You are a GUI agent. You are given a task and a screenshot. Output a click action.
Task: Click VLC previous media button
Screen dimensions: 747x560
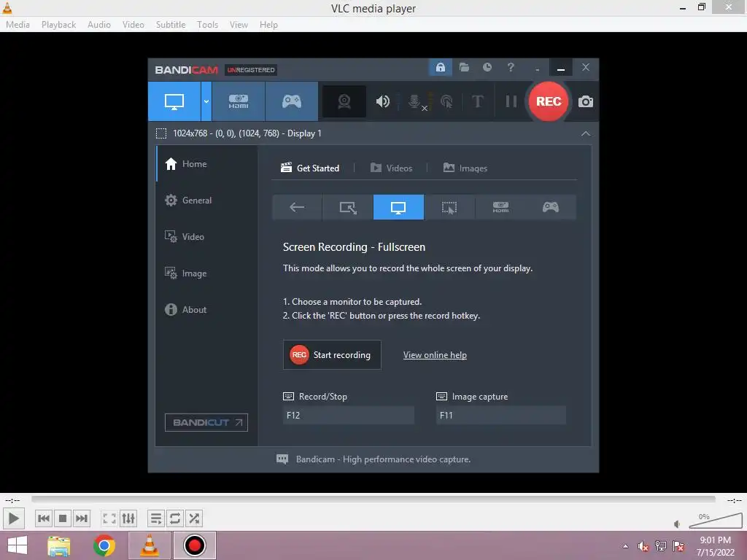click(43, 518)
